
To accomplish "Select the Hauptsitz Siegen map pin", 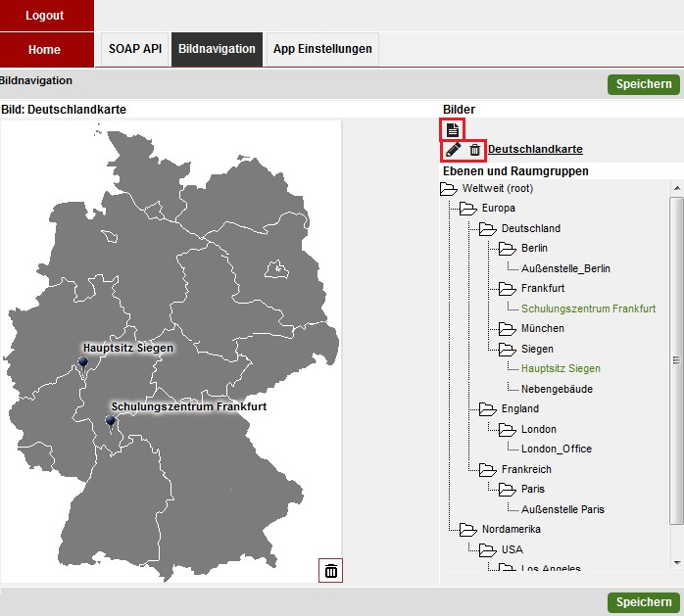I will (83, 363).
